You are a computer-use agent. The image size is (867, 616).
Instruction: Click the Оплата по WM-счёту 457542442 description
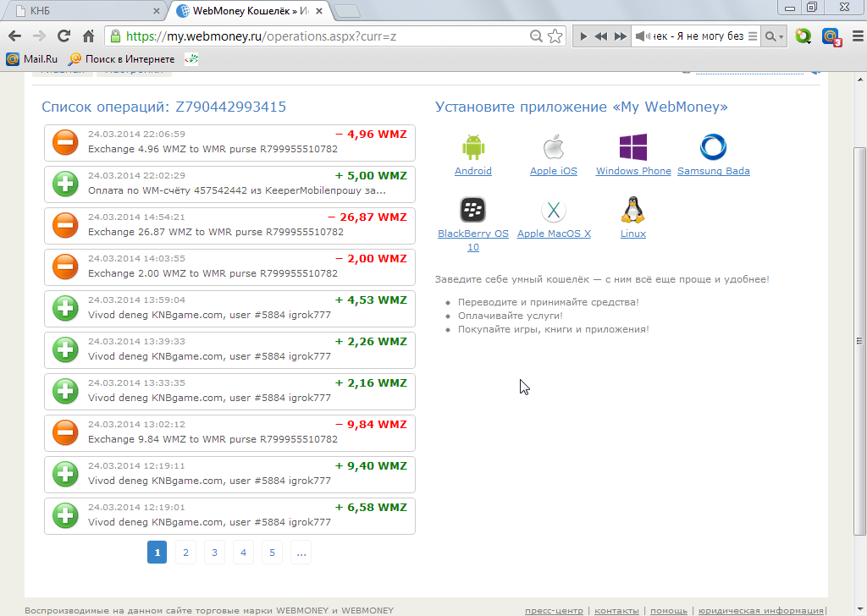(x=237, y=190)
